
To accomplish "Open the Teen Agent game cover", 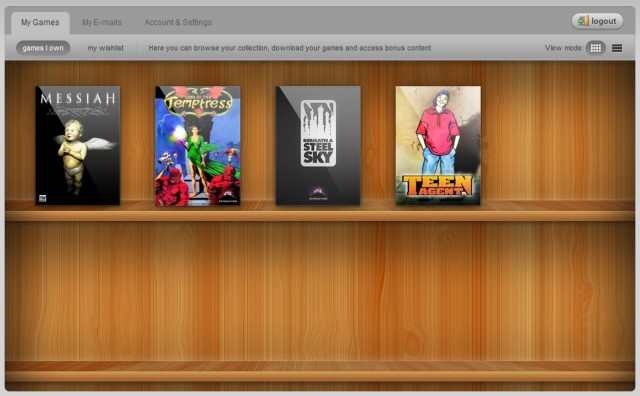I will (438, 145).
